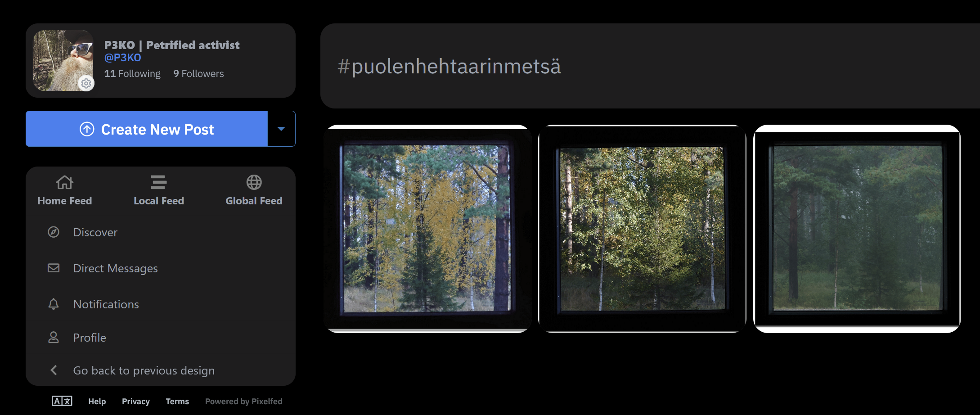View the 9 Followers list

pos(198,73)
